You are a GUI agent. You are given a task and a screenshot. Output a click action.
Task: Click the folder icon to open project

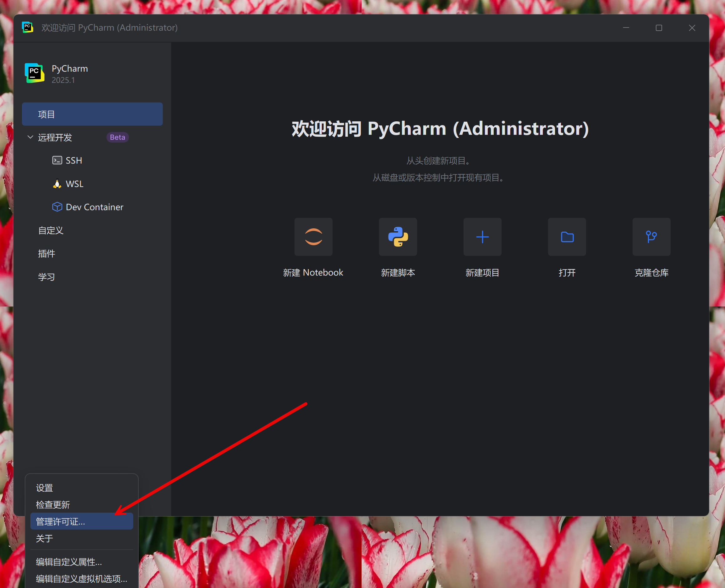click(567, 237)
